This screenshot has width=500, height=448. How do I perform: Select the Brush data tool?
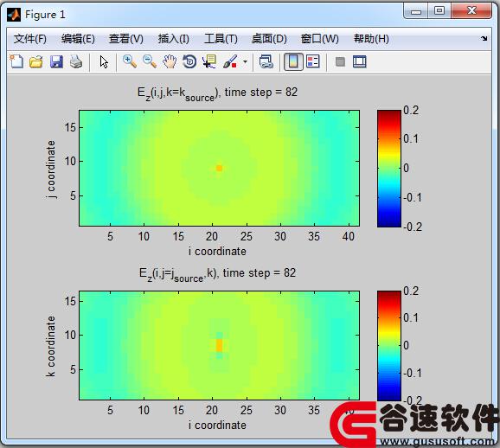(230, 61)
